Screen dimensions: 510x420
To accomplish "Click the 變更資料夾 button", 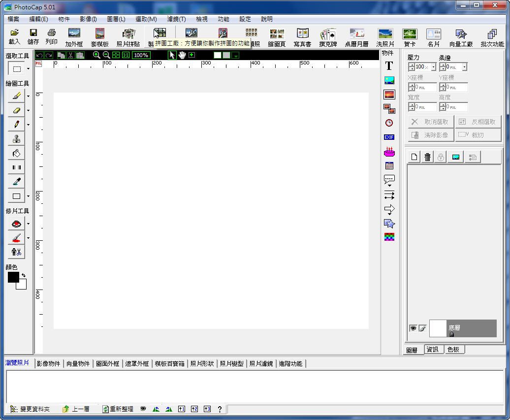I will point(31,409).
